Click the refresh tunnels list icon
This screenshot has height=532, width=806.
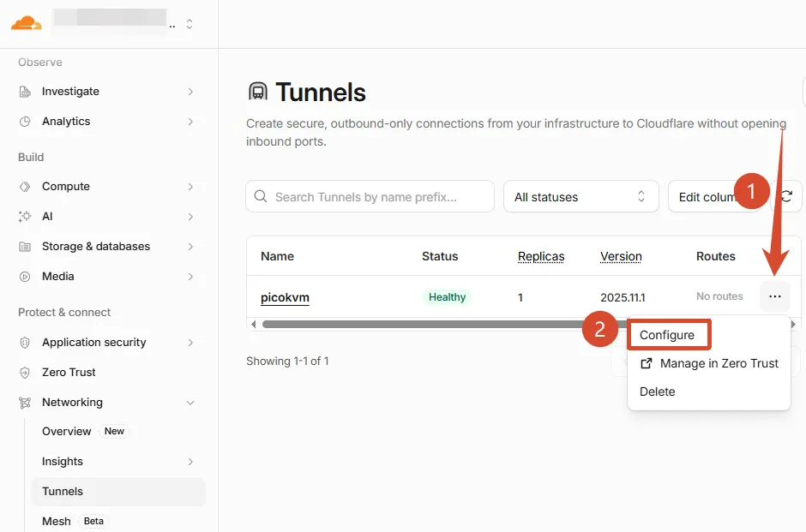(x=787, y=196)
